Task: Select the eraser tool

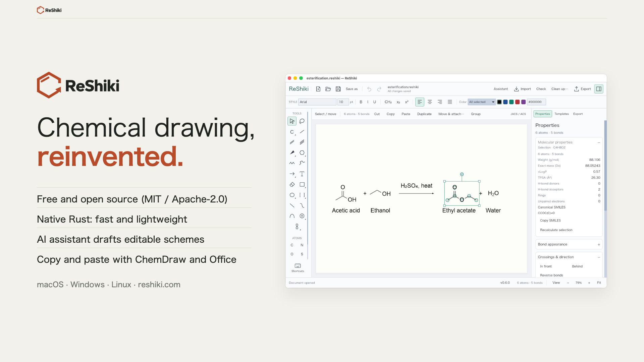Action: coord(292,184)
